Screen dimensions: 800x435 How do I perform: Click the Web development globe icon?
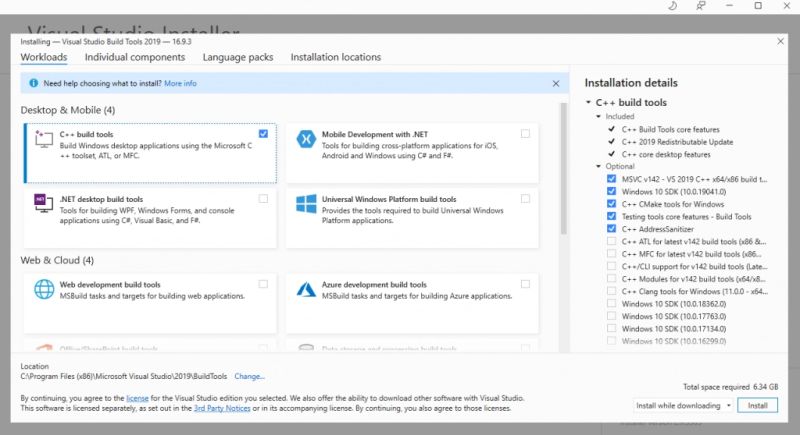44,289
